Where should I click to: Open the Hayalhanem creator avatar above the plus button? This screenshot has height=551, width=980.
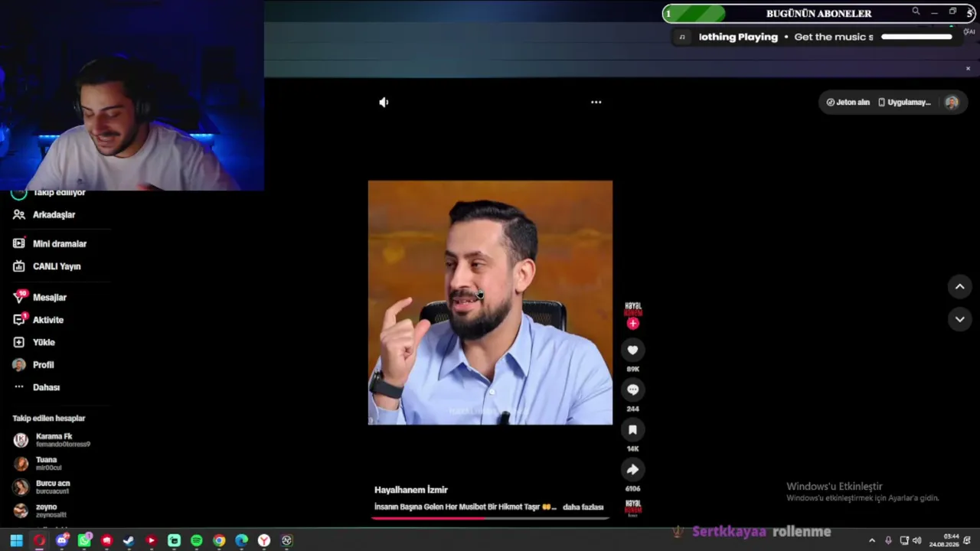633,308
